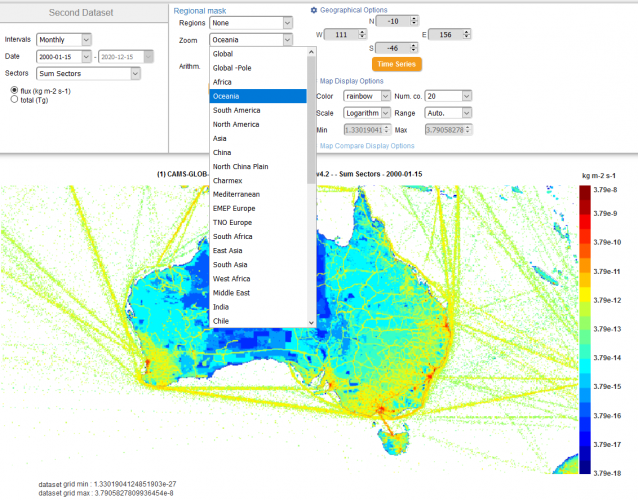The width and height of the screenshot is (638, 500).
Task: Choose Global in the zoom list
Action: (x=258, y=54)
